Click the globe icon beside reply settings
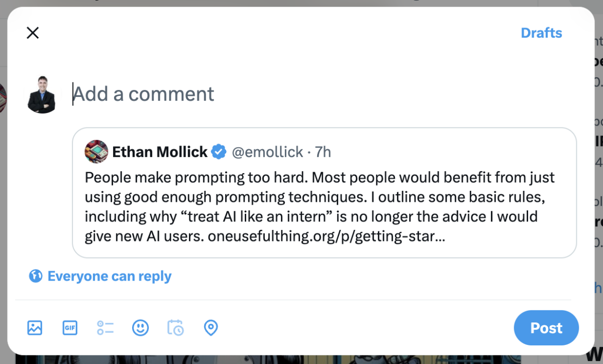The height and width of the screenshot is (364, 603). pos(35,276)
